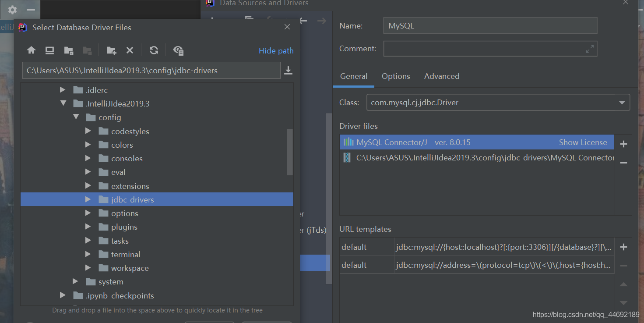
Task: Select MySQL Connector/J ver. 8.0.15 row
Action: (x=477, y=142)
